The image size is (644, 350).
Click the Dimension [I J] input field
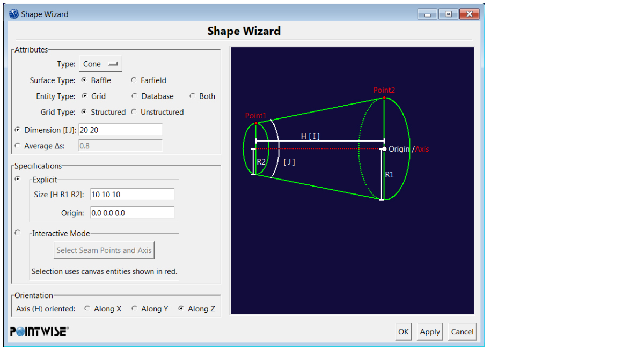point(120,130)
